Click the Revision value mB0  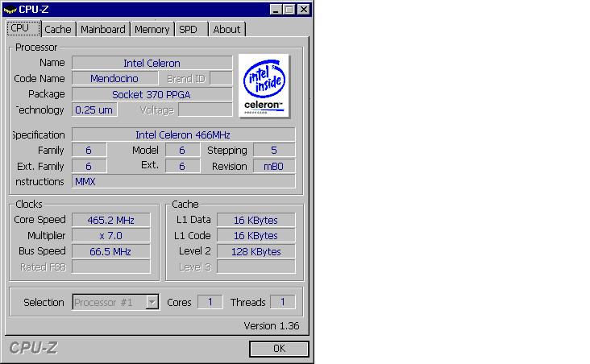click(274, 166)
